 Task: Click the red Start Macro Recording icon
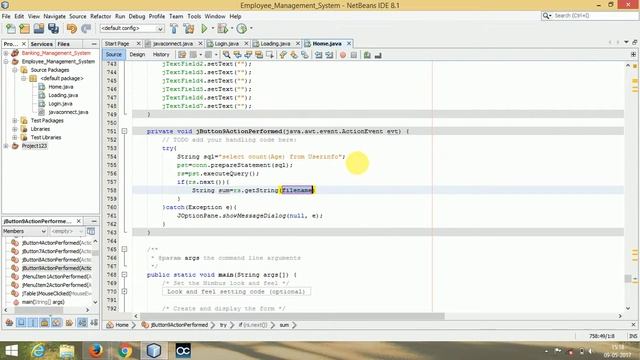[x=343, y=55]
